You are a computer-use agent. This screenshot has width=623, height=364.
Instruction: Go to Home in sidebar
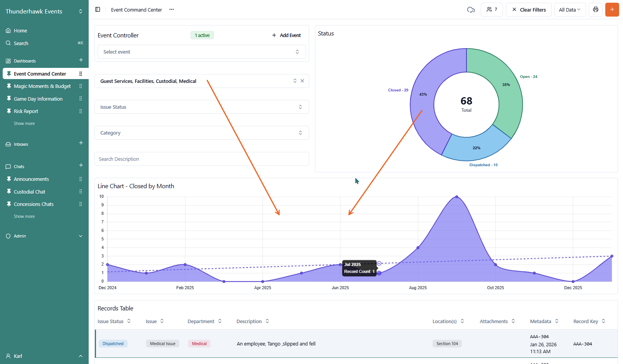point(20,31)
